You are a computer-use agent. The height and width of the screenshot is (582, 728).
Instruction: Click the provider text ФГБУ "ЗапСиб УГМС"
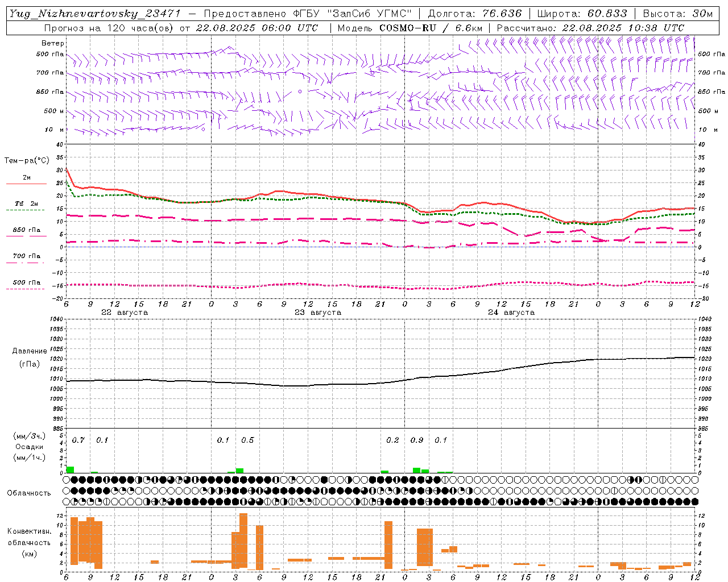[347, 14]
